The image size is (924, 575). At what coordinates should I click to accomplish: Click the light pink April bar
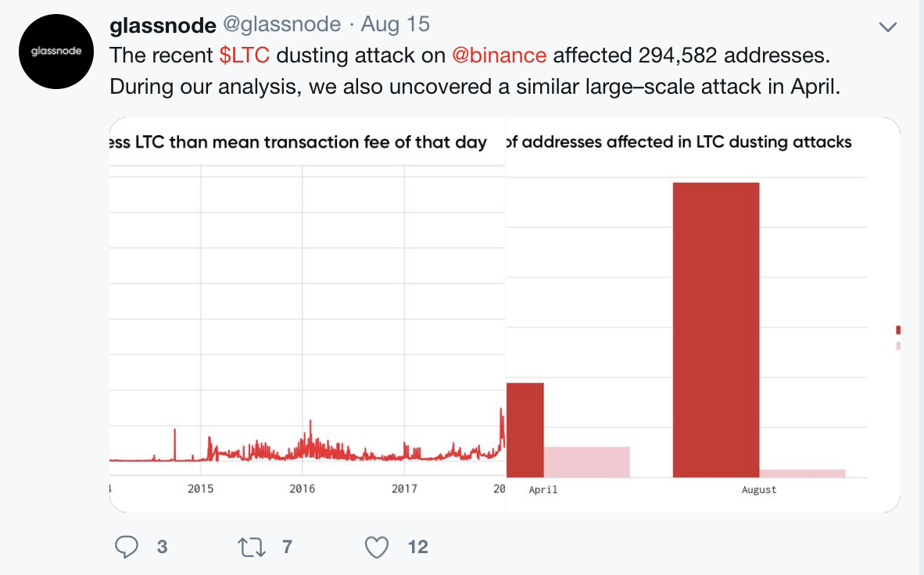(586, 462)
